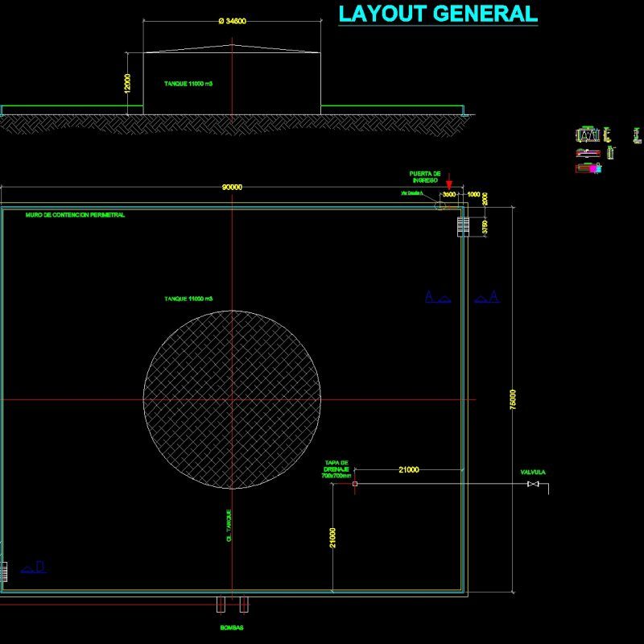Select the red drainage cover marker near TAPA DE DRENAJE
Viewport: 644px width, 644px height.
click(354, 483)
